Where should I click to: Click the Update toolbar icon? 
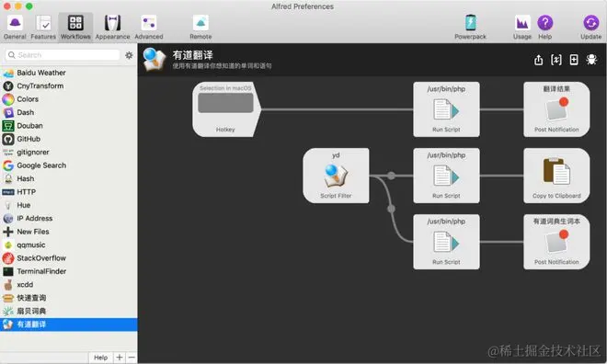[x=591, y=27]
